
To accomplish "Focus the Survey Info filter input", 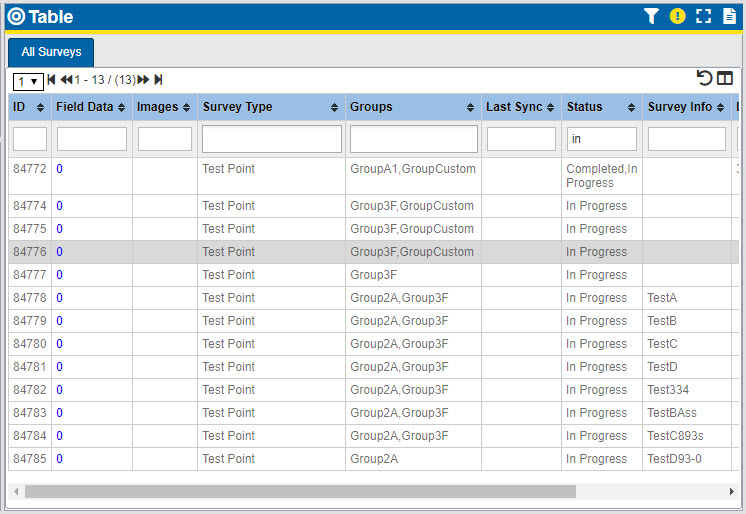I will point(687,139).
